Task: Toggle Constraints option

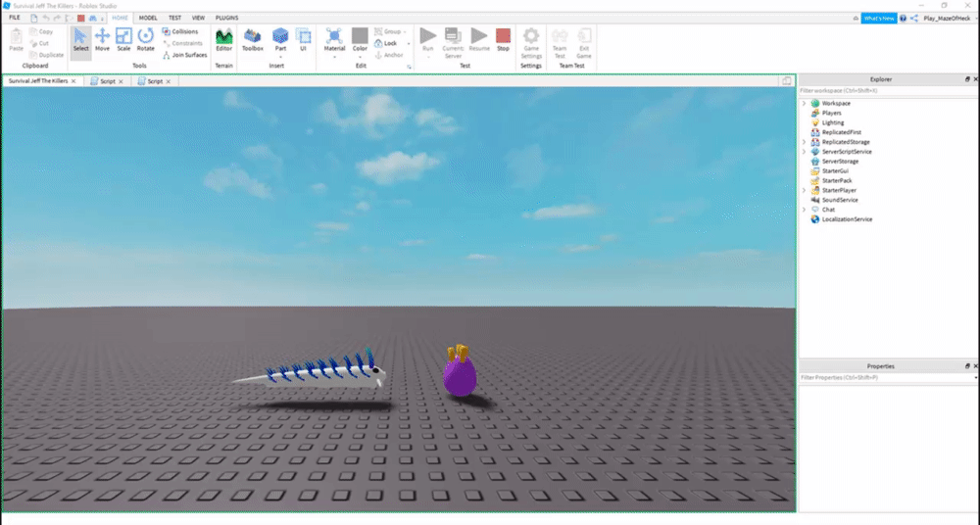Action: pos(182,43)
